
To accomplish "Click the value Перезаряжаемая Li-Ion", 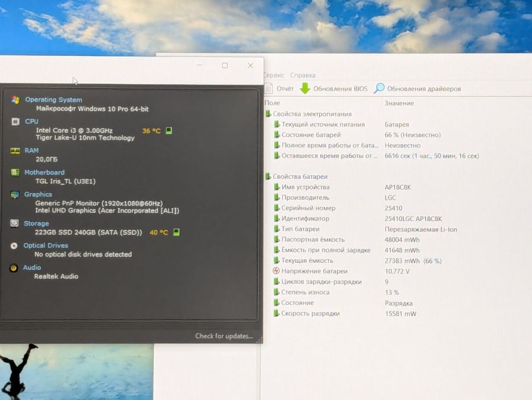I will pyautogui.click(x=421, y=229).
